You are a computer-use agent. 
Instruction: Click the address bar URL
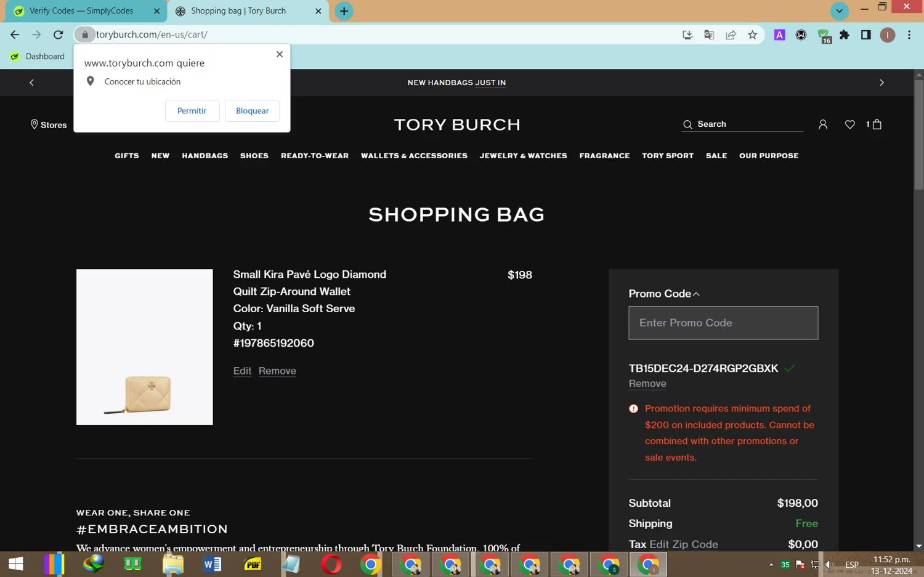pos(152,34)
